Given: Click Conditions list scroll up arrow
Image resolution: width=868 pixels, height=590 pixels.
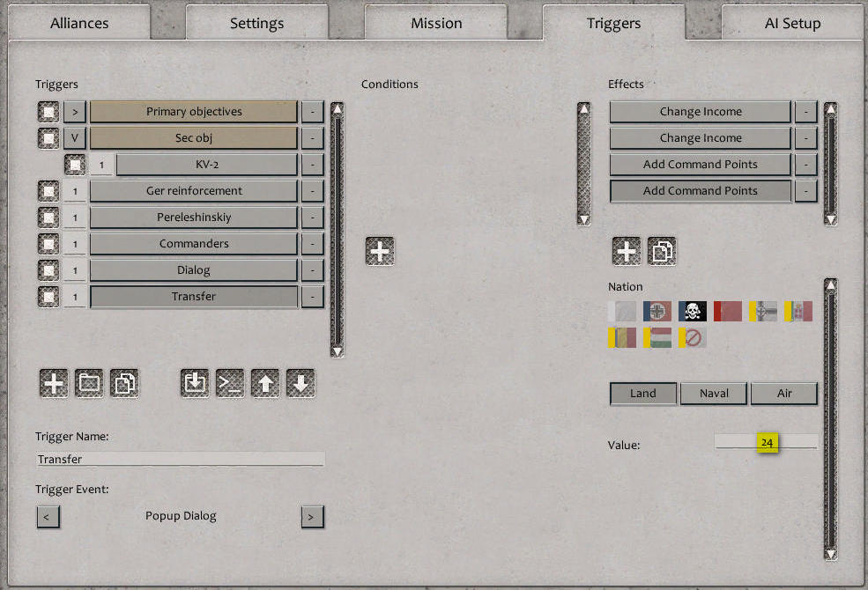Looking at the screenshot, I should click(584, 109).
